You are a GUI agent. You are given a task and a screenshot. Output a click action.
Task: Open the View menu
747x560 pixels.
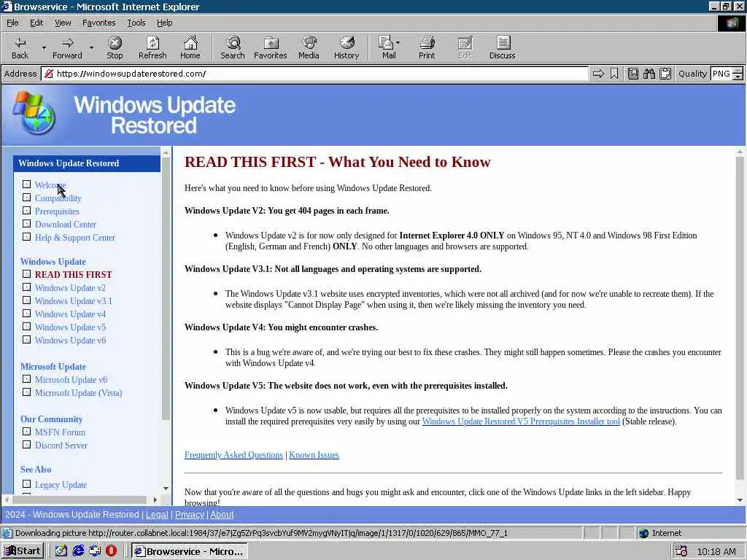(63, 23)
